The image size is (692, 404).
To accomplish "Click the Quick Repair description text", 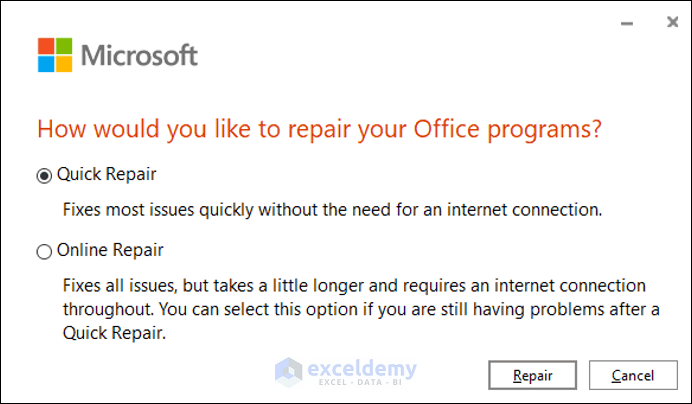I will pyautogui.click(x=332, y=210).
